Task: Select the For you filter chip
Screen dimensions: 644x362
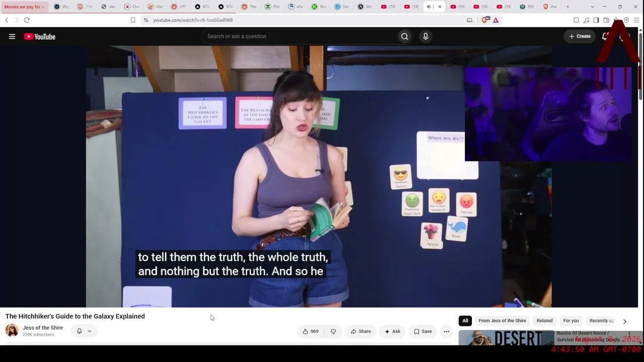Action: (571, 321)
